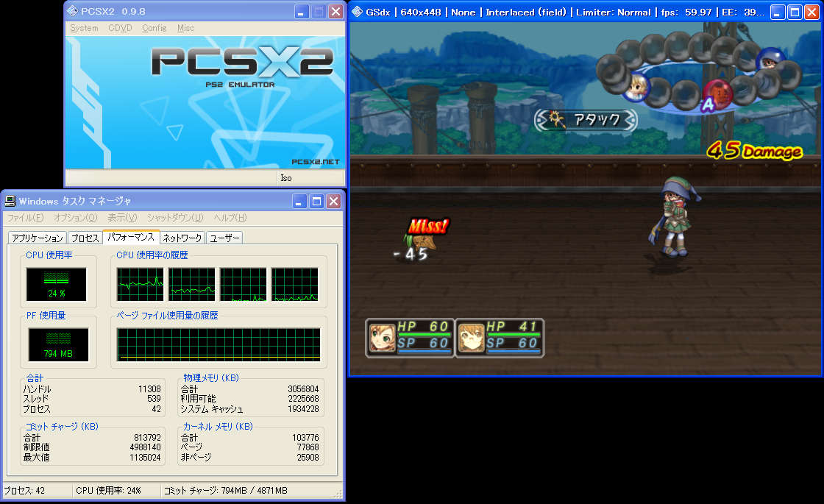This screenshot has width=824, height=504.
Task: Switch to ユーザー tab
Action: click(224, 238)
